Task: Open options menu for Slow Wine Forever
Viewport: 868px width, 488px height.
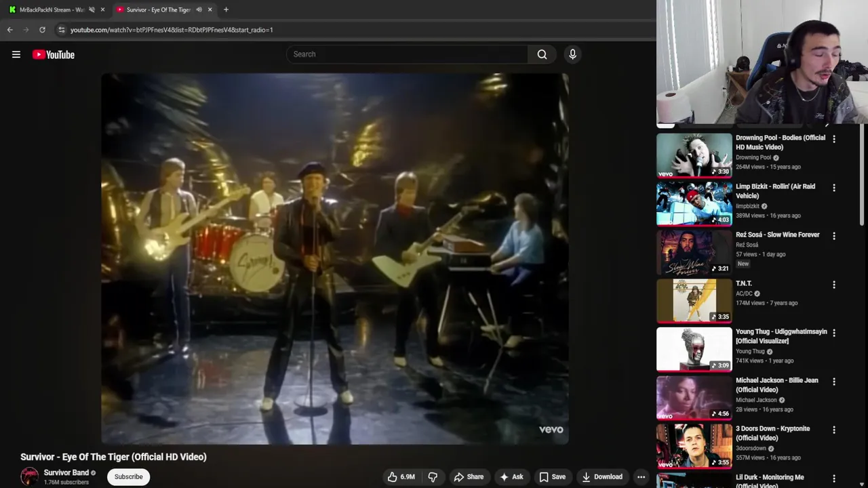Action: [834, 236]
